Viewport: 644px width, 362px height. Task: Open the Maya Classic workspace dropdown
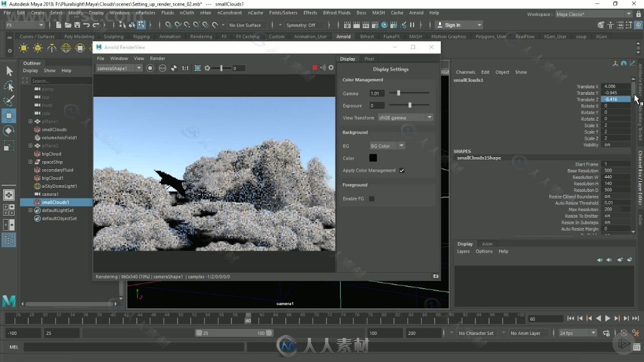point(594,14)
